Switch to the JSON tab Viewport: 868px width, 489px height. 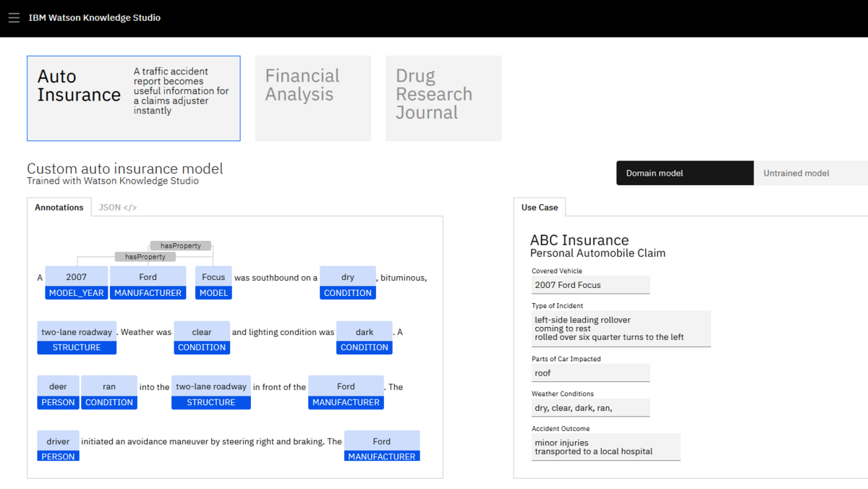click(118, 208)
